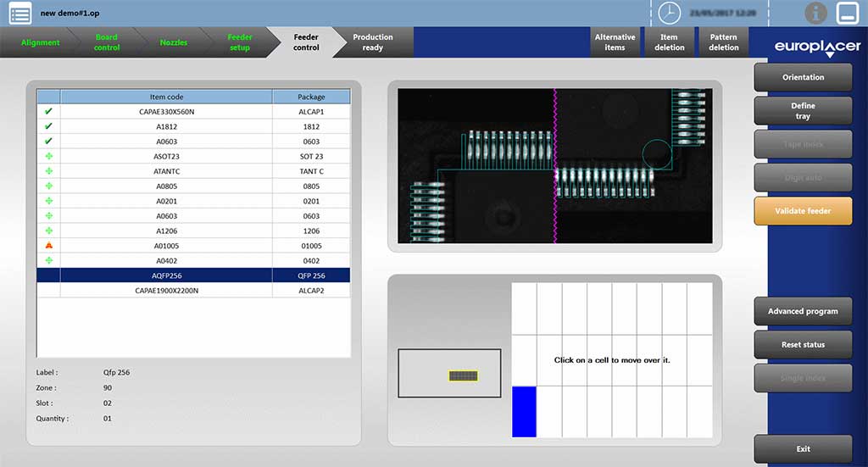Viewport: 868px width, 467px height.
Task: Go to the Production ready tab
Action: point(372,42)
